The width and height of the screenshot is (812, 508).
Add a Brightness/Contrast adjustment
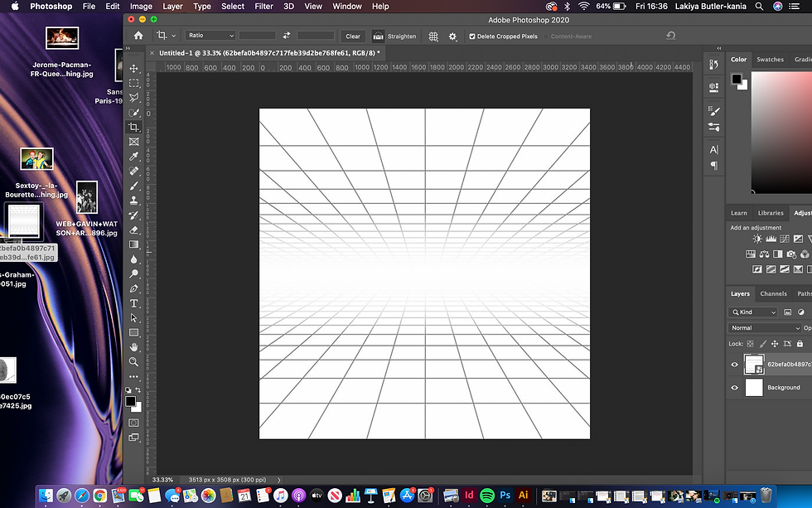757,239
